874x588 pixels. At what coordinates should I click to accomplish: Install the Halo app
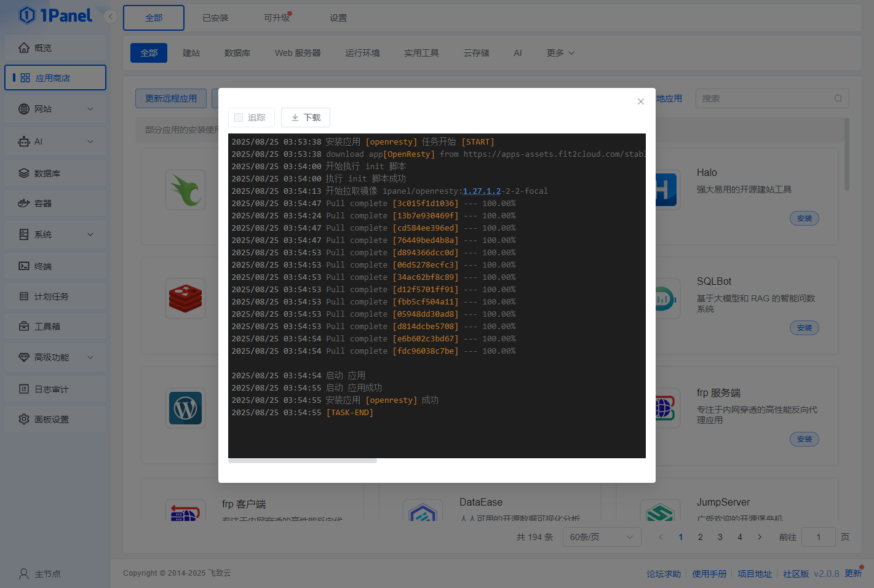click(x=804, y=218)
